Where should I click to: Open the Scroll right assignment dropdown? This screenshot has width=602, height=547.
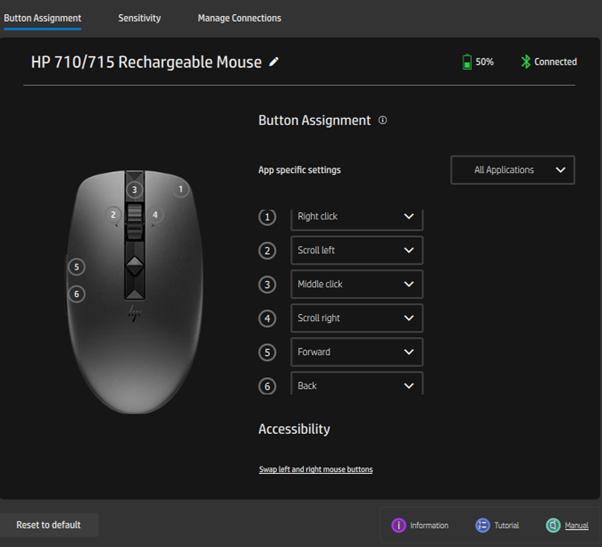coord(357,318)
